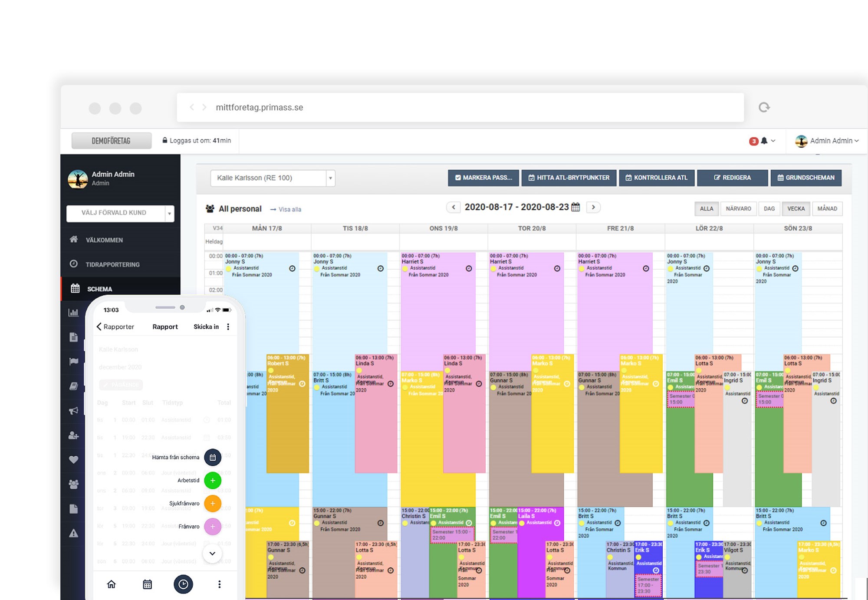868x600 pixels.
Task: Open Tidrapportering in the sidebar
Action: 112,264
